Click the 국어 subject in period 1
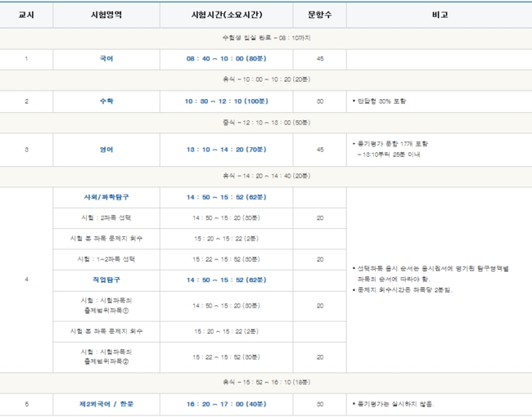 pos(106,59)
